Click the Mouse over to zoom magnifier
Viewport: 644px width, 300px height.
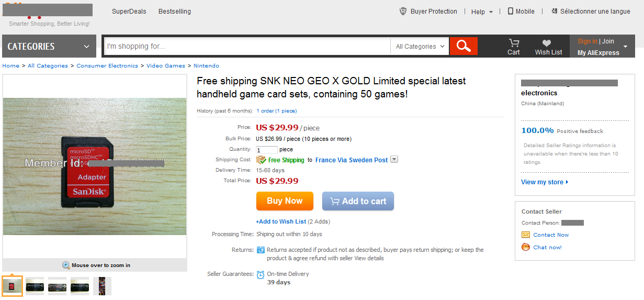66,265
